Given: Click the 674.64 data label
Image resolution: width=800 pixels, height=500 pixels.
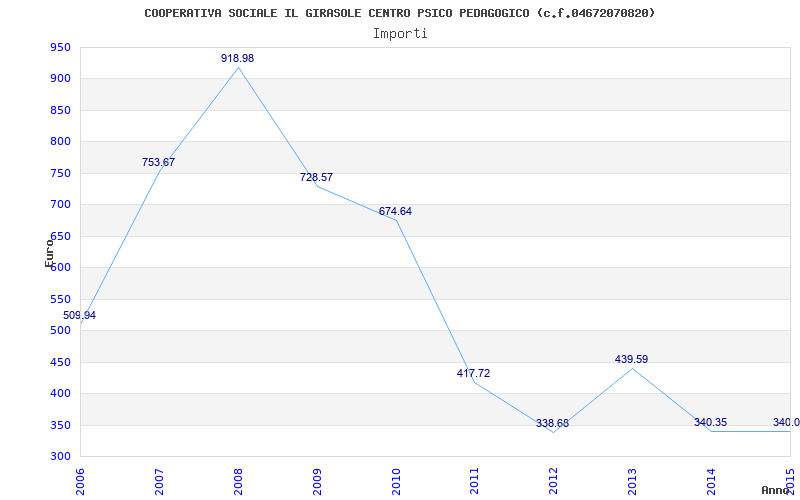Looking at the screenshot, I should [x=395, y=212].
